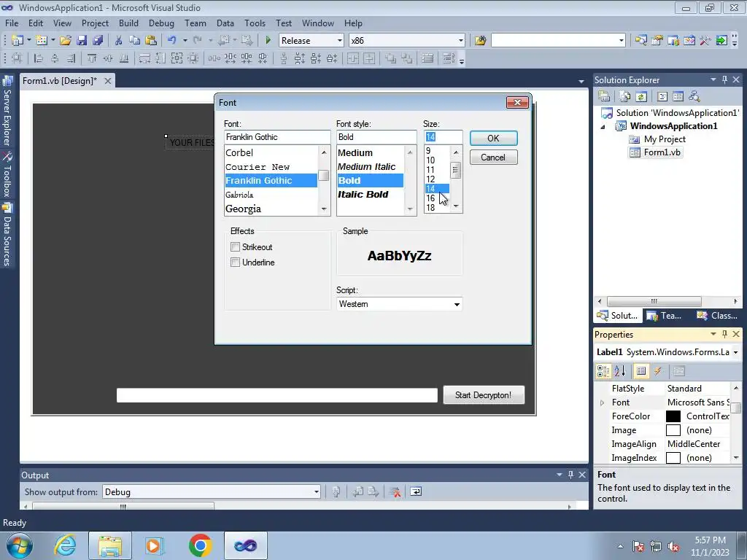The height and width of the screenshot is (560, 747).
Task: Click the Save All toolbar icon
Action: [98, 41]
